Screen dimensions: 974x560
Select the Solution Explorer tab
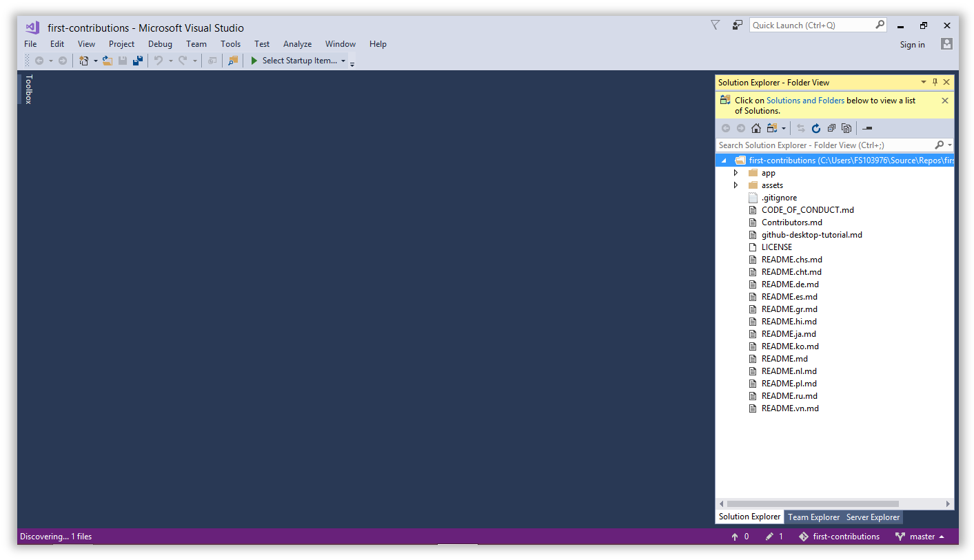pyautogui.click(x=749, y=517)
